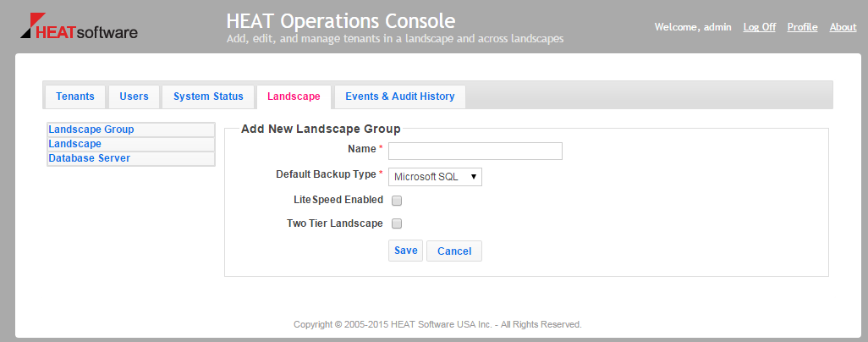Image resolution: width=868 pixels, height=342 pixels.
Task: Open Events & Audit History tab
Action: (x=399, y=97)
